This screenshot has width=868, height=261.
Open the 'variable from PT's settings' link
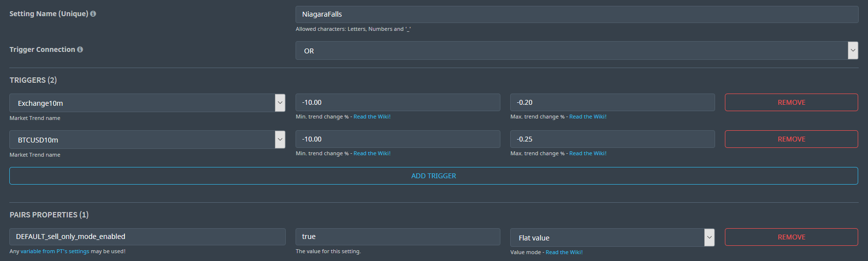click(x=55, y=251)
